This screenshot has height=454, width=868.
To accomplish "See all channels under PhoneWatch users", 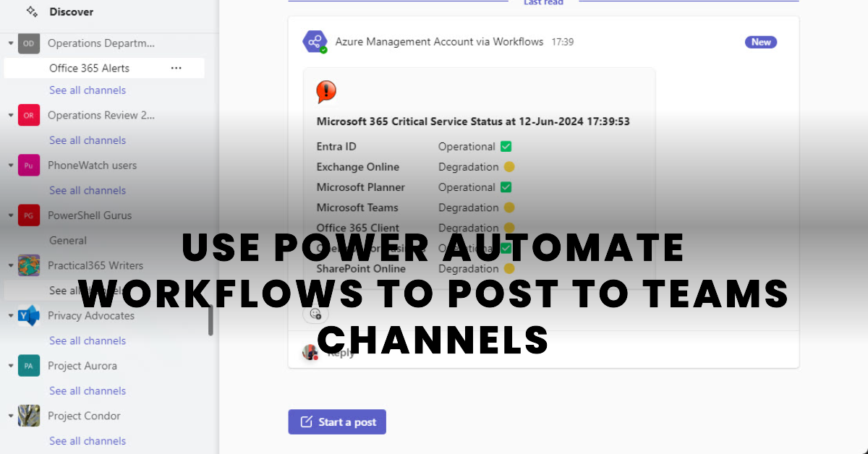I will (x=88, y=190).
